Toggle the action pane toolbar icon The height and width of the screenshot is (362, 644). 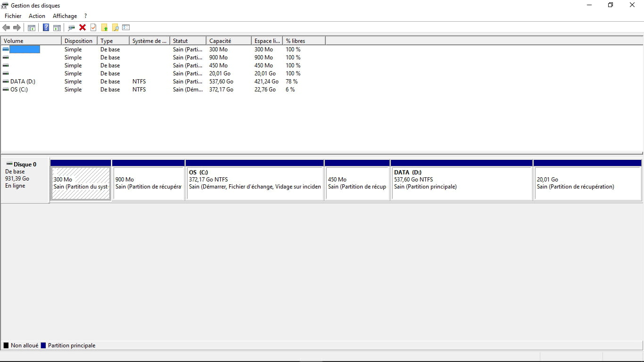57,28
